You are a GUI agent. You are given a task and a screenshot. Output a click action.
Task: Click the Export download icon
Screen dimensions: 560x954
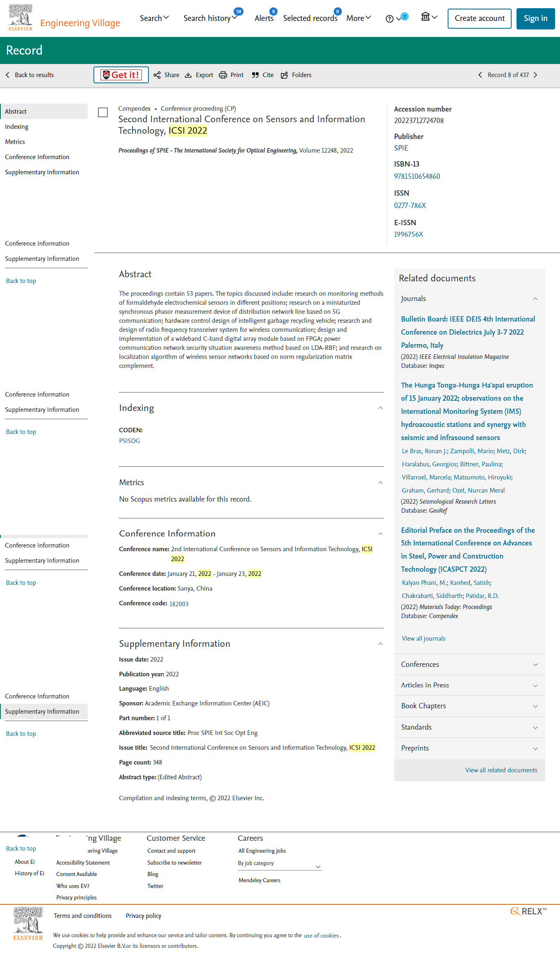click(x=188, y=75)
